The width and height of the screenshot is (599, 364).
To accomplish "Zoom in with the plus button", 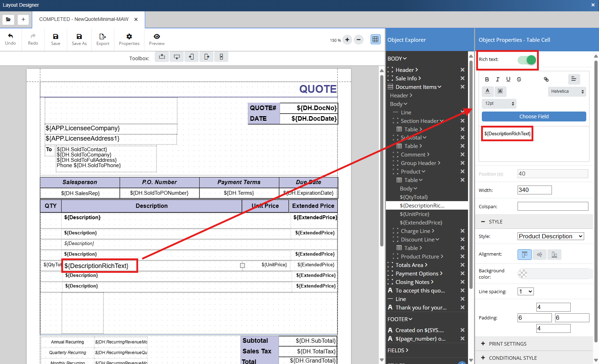I will click(x=347, y=40).
